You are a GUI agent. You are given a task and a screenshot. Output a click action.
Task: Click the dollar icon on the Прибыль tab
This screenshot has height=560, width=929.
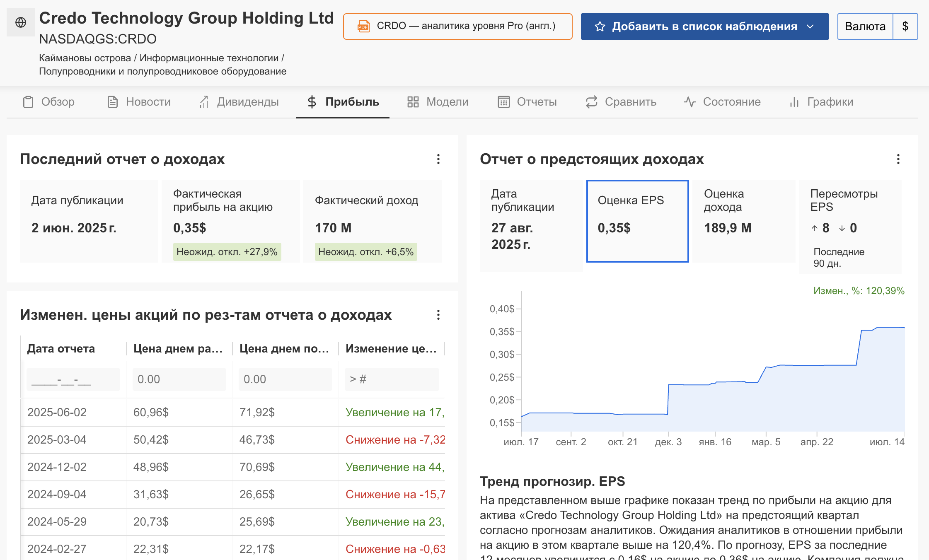[312, 102]
